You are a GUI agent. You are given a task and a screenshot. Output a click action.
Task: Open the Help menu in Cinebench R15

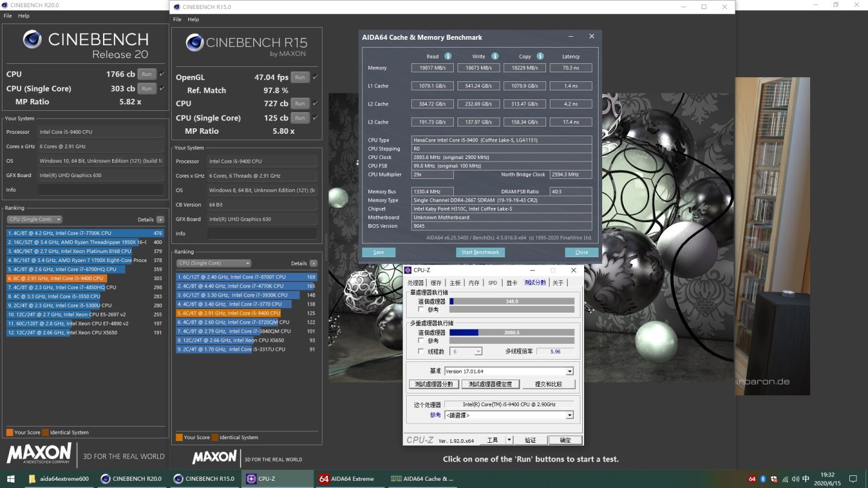193,19
